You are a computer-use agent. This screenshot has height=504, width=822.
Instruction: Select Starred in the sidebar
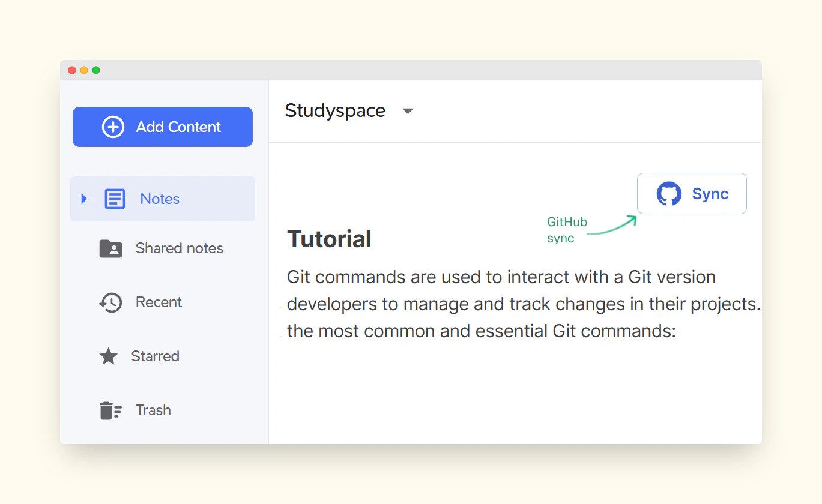(155, 356)
